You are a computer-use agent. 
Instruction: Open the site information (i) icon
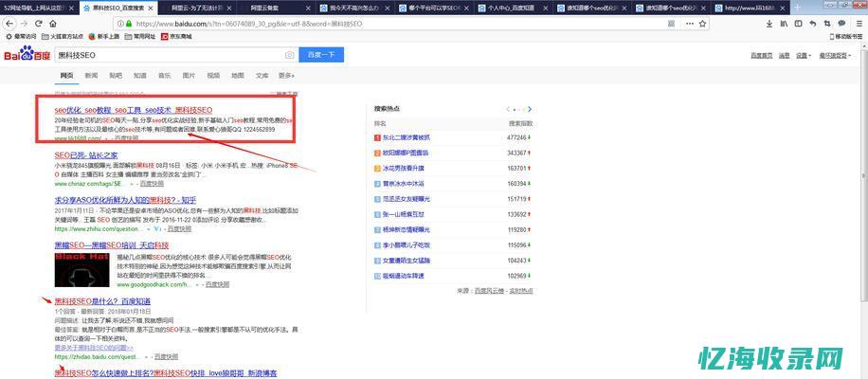[x=120, y=24]
